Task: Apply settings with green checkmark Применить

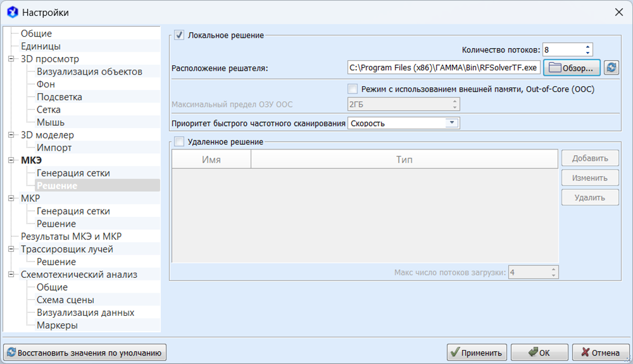Action: coord(477,353)
